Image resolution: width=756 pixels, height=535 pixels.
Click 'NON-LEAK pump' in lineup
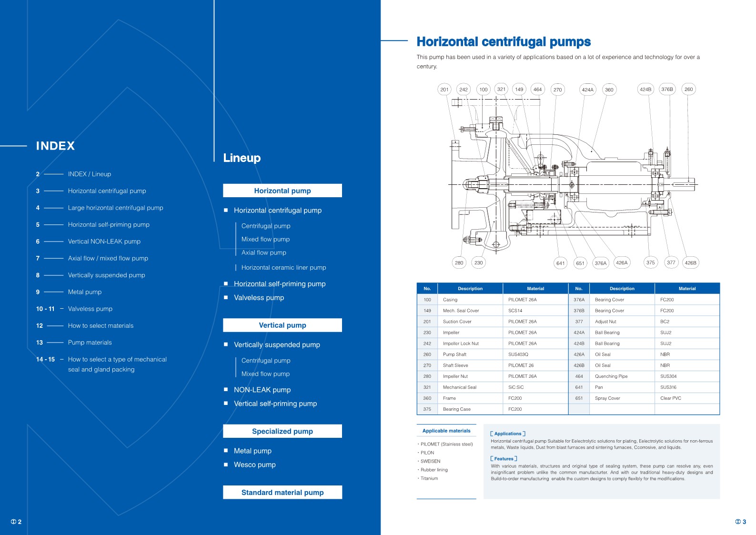coord(262,390)
